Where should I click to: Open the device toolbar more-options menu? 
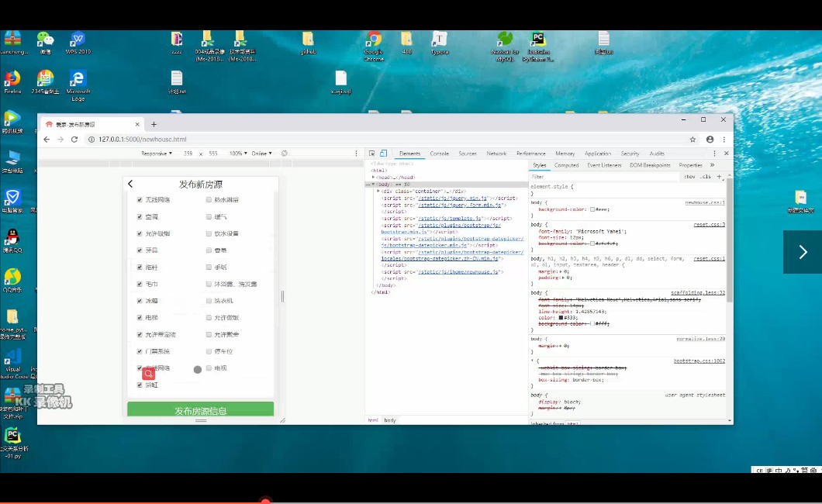tap(357, 154)
